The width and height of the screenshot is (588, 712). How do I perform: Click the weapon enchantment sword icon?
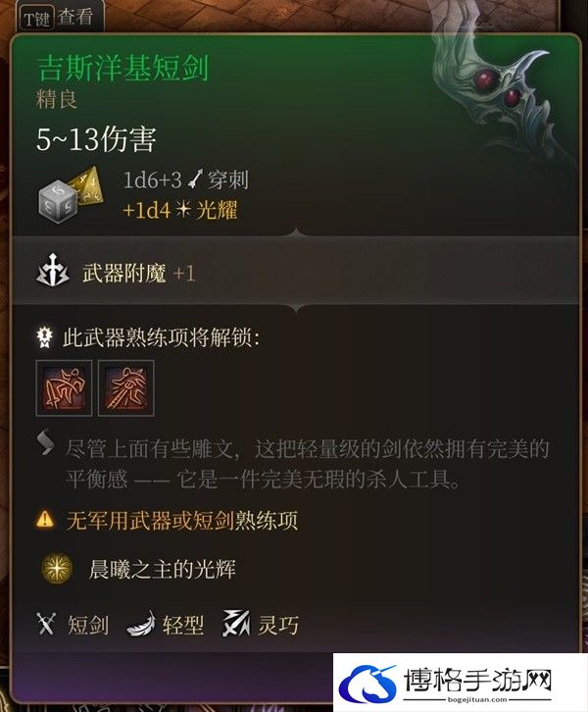click(x=53, y=271)
